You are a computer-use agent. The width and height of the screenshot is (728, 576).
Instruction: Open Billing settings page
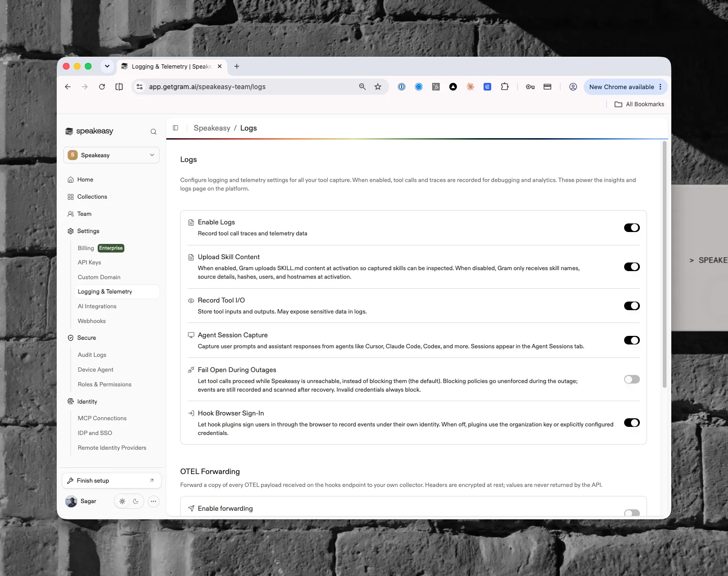pos(86,248)
